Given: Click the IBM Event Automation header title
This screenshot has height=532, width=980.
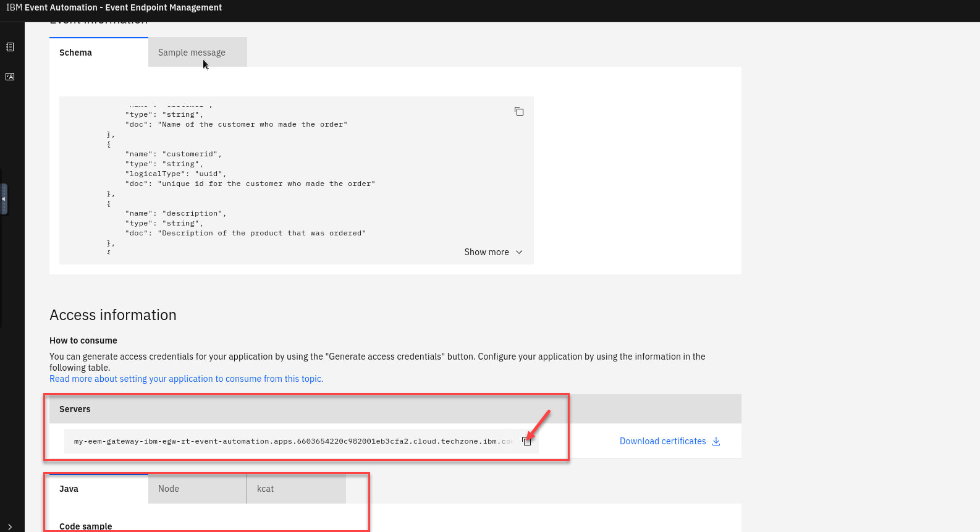Looking at the screenshot, I should [114, 7].
